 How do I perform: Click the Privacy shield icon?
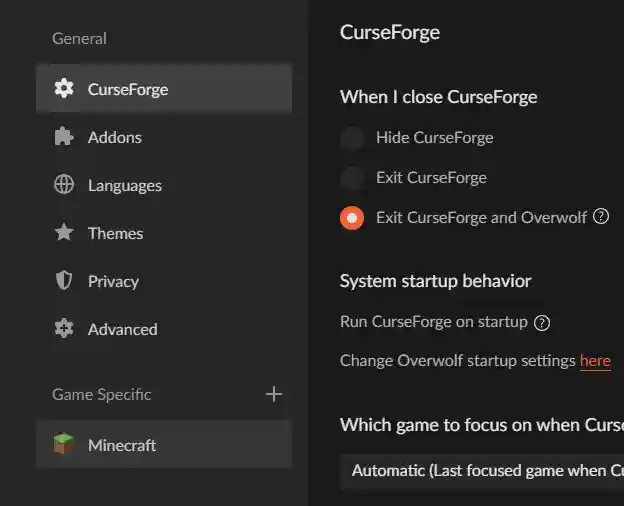coord(64,281)
